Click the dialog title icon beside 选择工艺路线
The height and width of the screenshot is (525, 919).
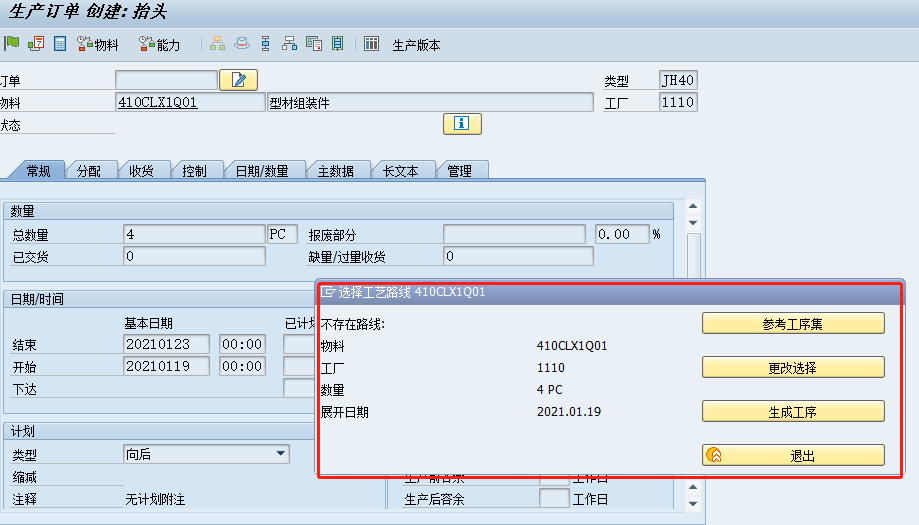327,292
